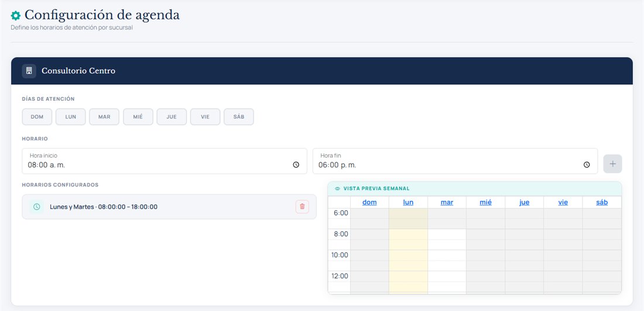Click the eye icon beside Vista previa semanal
This screenshot has height=311, width=644.
click(x=338, y=189)
